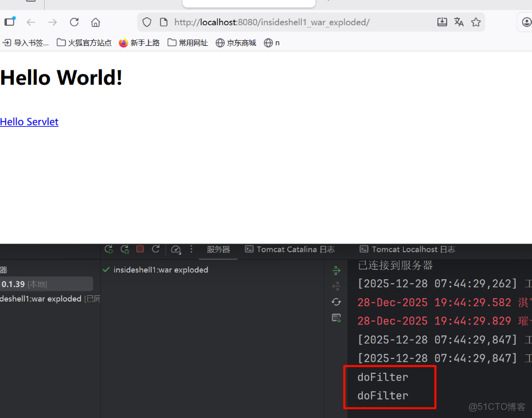532x418 pixels.
Task: Click the 07:44:29,262 log line
Action: [444, 284]
